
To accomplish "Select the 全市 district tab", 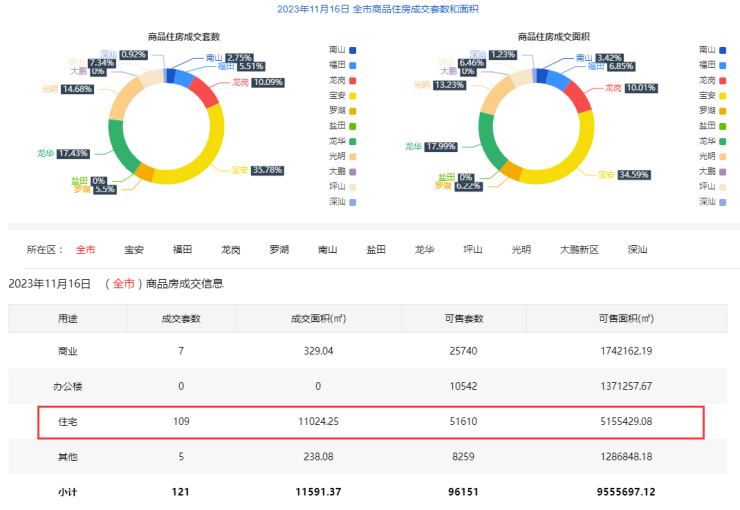I will click(86, 250).
